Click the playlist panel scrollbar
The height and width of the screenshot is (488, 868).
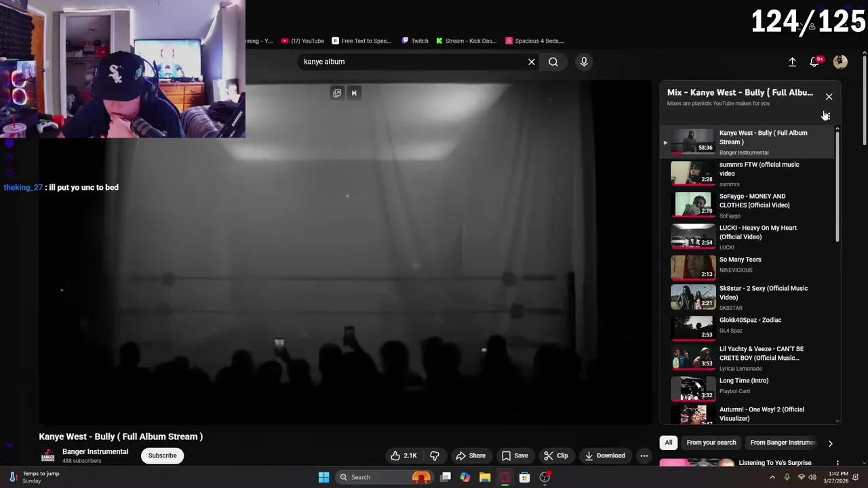click(x=837, y=186)
